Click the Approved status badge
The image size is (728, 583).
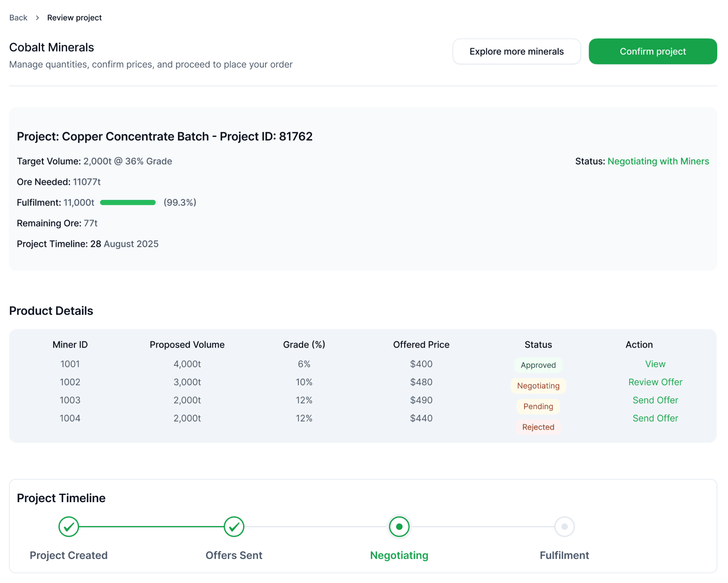click(x=538, y=365)
